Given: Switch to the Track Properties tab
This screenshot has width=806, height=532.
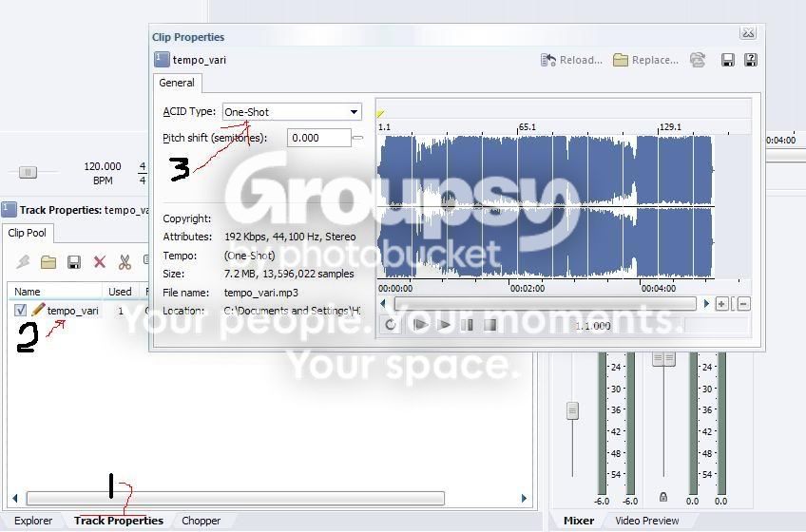Looking at the screenshot, I should (x=118, y=521).
